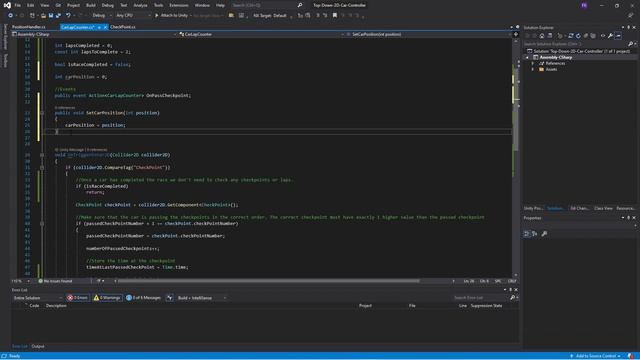The width and height of the screenshot is (640, 360).
Task: Expand the References node
Action: point(533,63)
